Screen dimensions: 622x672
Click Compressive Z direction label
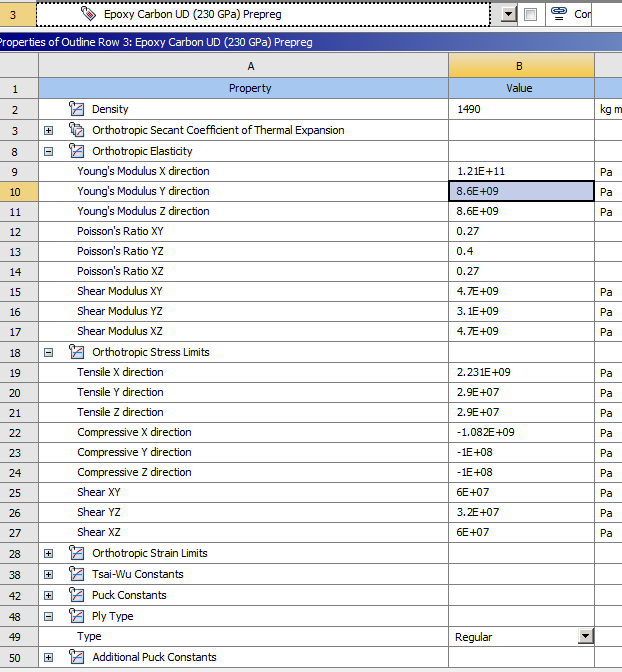tap(134, 472)
